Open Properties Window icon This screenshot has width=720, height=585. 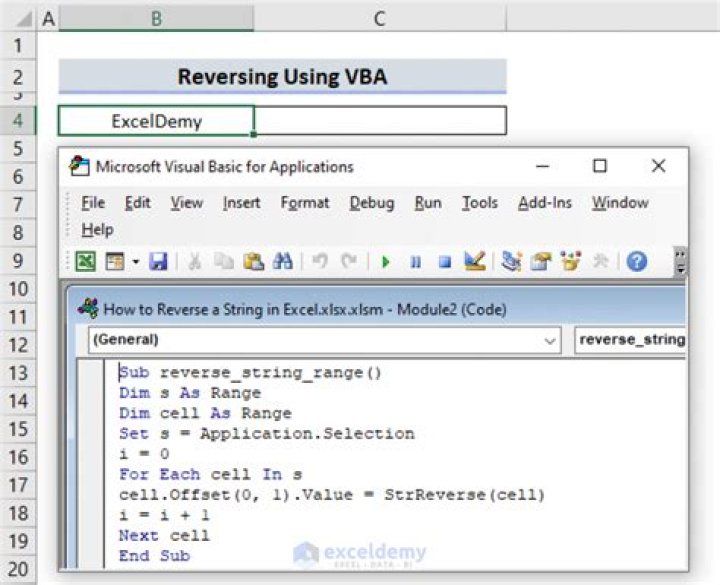[x=541, y=262]
